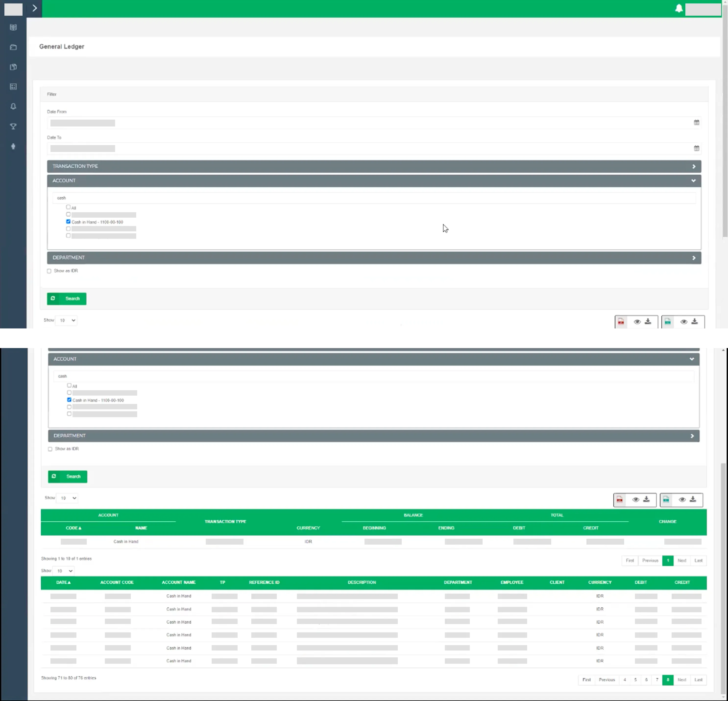
Task: Enable Show as IDR in upper screenshot
Action: point(49,271)
